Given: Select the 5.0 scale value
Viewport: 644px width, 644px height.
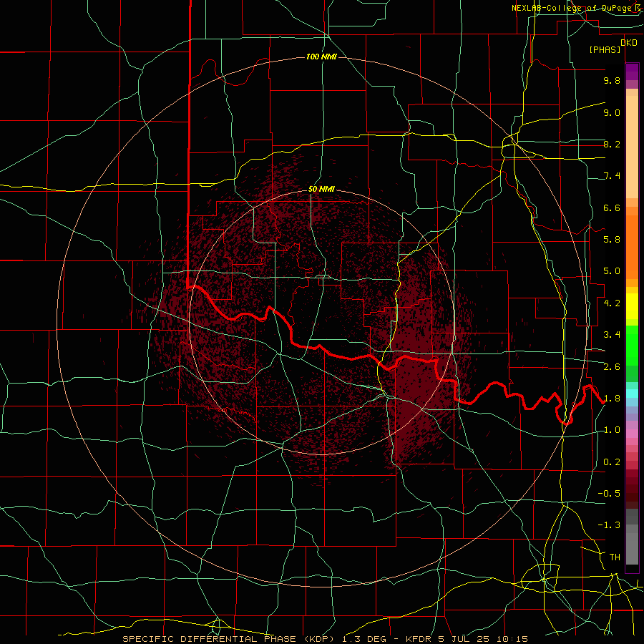Looking at the screenshot, I should click(x=612, y=271).
